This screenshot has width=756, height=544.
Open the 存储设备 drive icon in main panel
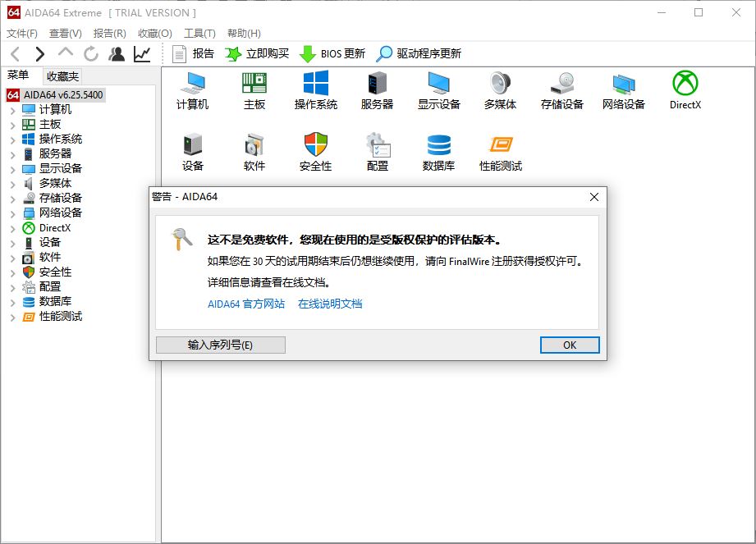[x=562, y=90]
